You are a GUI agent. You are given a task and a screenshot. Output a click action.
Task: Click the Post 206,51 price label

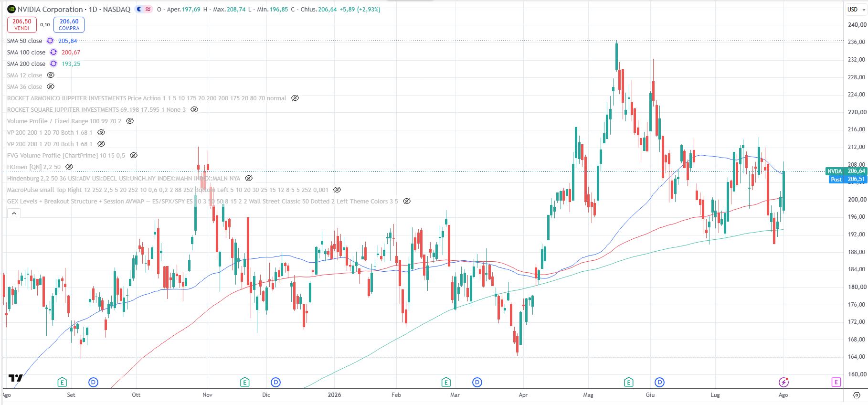(848, 179)
